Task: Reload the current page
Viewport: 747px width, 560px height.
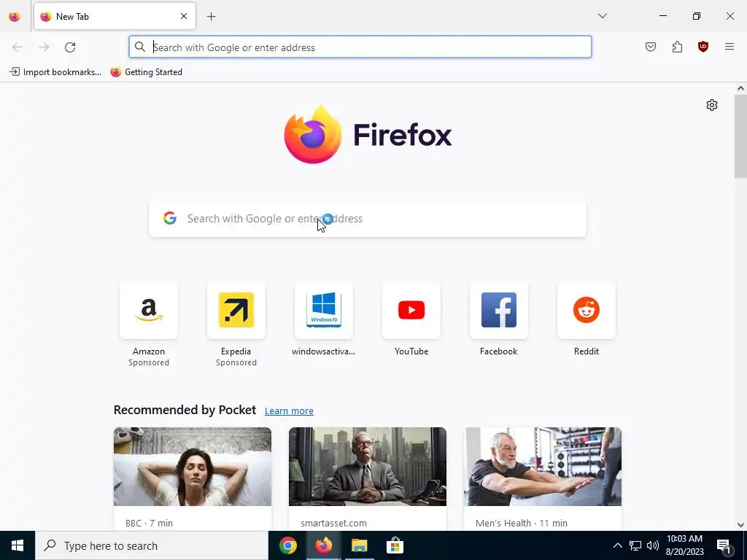Action: pyautogui.click(x=70, y=47)
